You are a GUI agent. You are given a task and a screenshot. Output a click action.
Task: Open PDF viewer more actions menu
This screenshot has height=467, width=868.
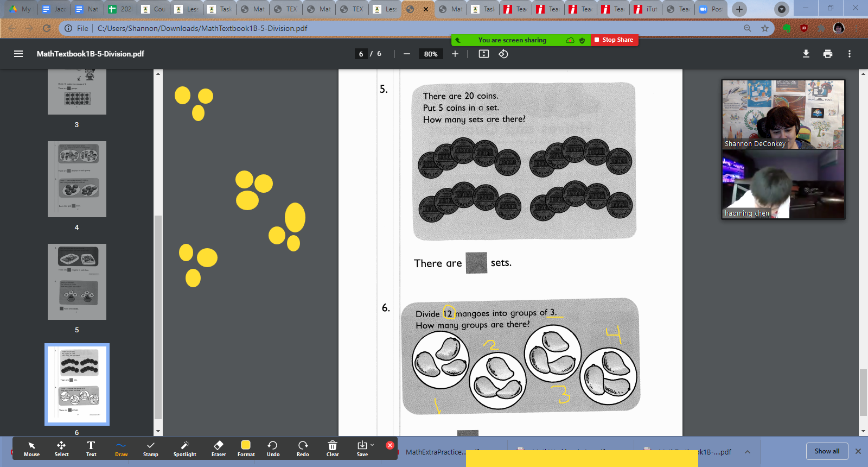pyautogui.click(x=850, y=54)
